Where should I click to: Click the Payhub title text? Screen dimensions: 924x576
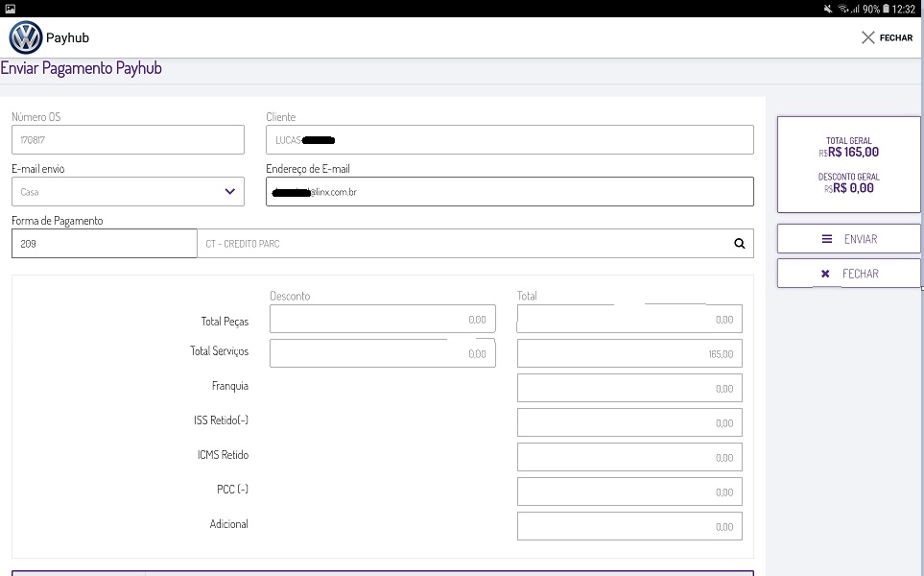click(x=68, y=37)
